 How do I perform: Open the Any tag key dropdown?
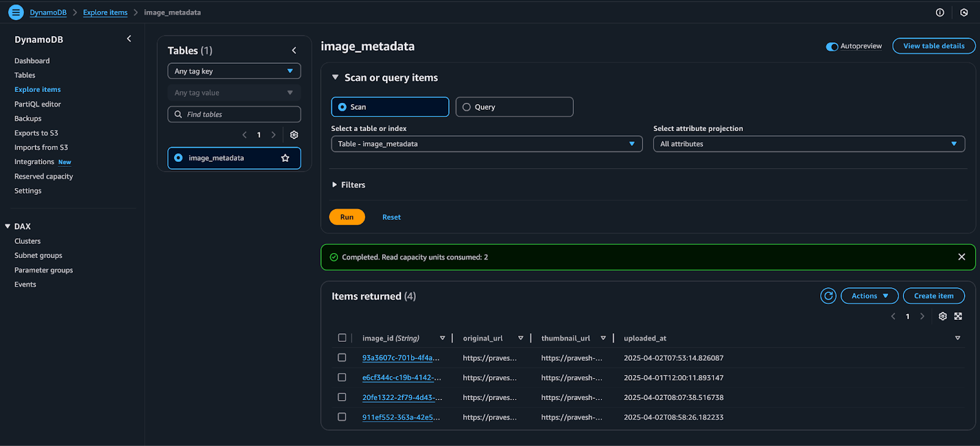[x=234, y=71]
